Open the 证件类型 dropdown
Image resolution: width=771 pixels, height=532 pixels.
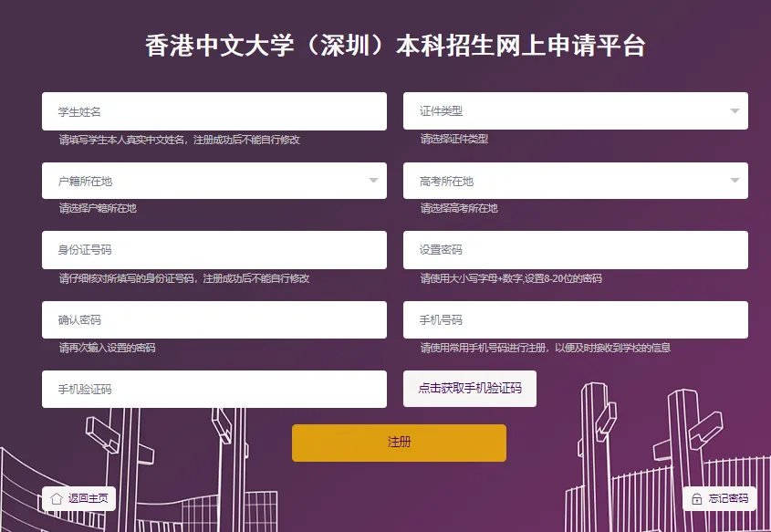tap(576, 111)
